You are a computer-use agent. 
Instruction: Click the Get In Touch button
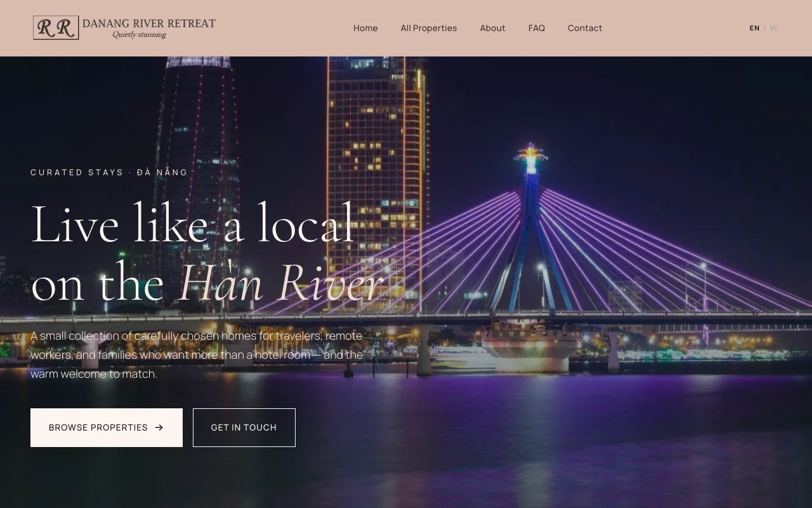(244, 427)
